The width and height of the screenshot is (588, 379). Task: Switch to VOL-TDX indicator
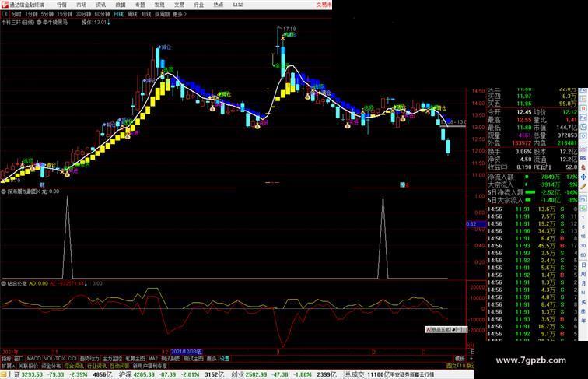point(54,359)
